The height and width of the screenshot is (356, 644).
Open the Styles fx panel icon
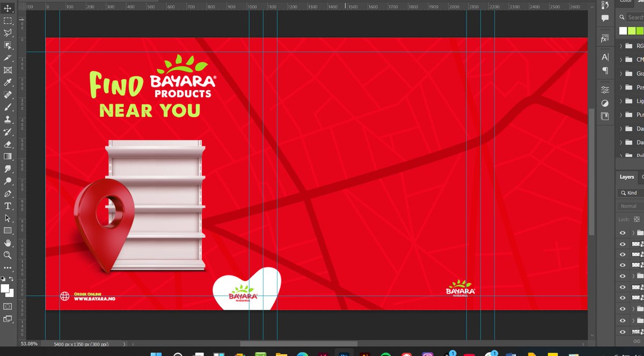click(605, 39)
